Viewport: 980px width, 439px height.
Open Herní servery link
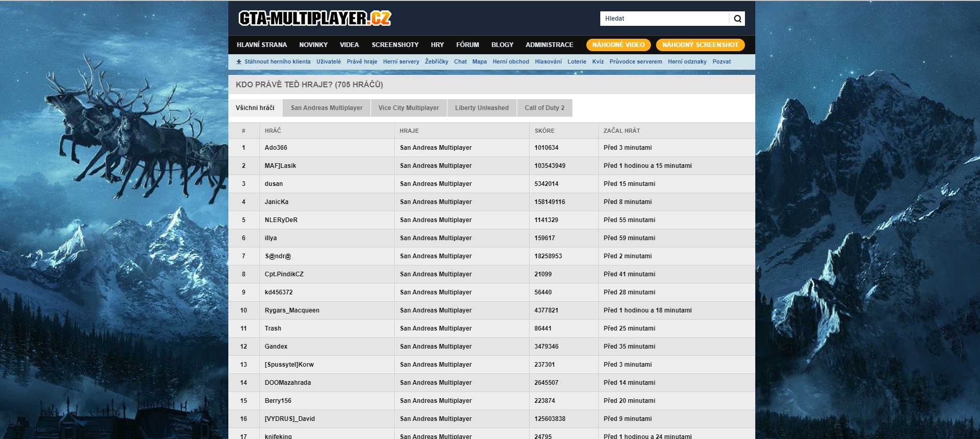point(401,61)
